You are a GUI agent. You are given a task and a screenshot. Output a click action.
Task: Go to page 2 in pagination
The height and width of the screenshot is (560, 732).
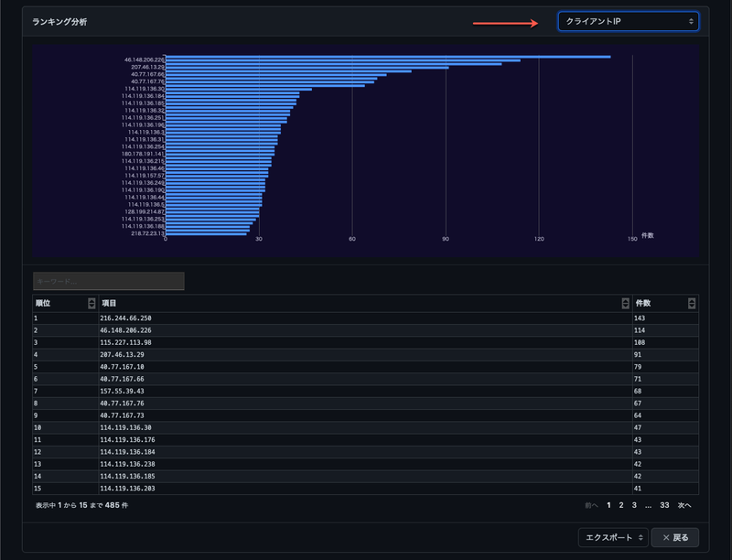(x=621, y=504)
